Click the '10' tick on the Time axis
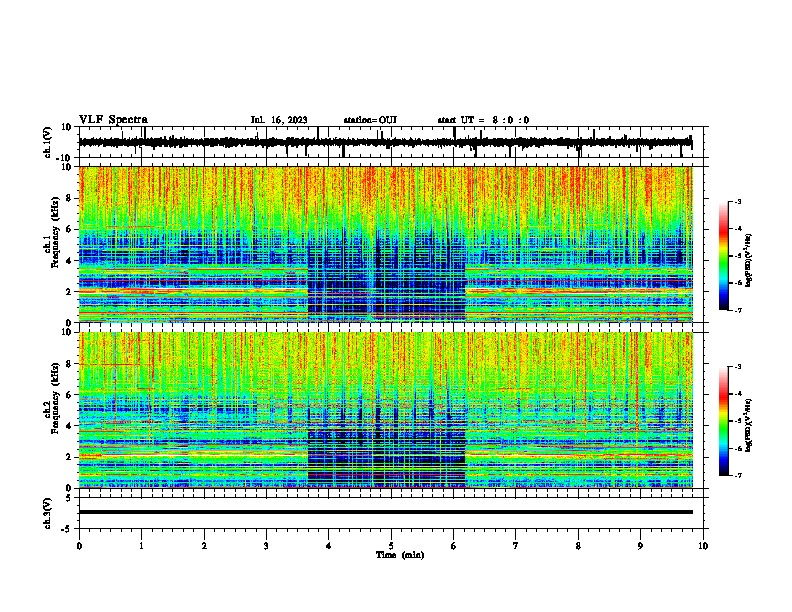Image resolution: width=792 pixels, height=612 pixels. pos(703,546)
